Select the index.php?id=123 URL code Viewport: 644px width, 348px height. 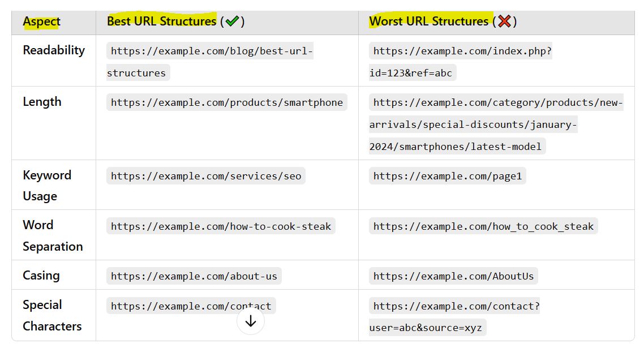pos(460,62)
